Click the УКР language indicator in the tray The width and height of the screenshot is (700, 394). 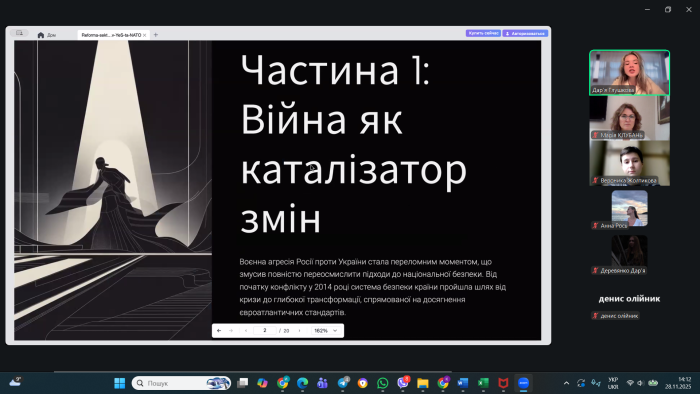[613, 383]
